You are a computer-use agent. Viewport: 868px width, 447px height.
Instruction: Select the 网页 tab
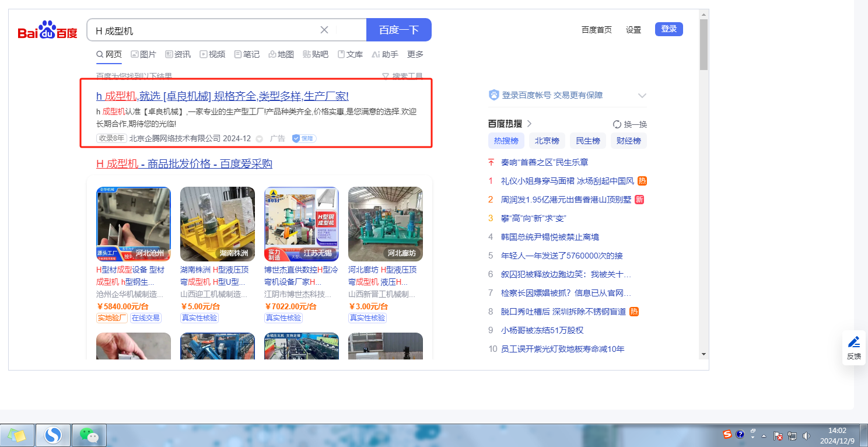pos(109,54)
